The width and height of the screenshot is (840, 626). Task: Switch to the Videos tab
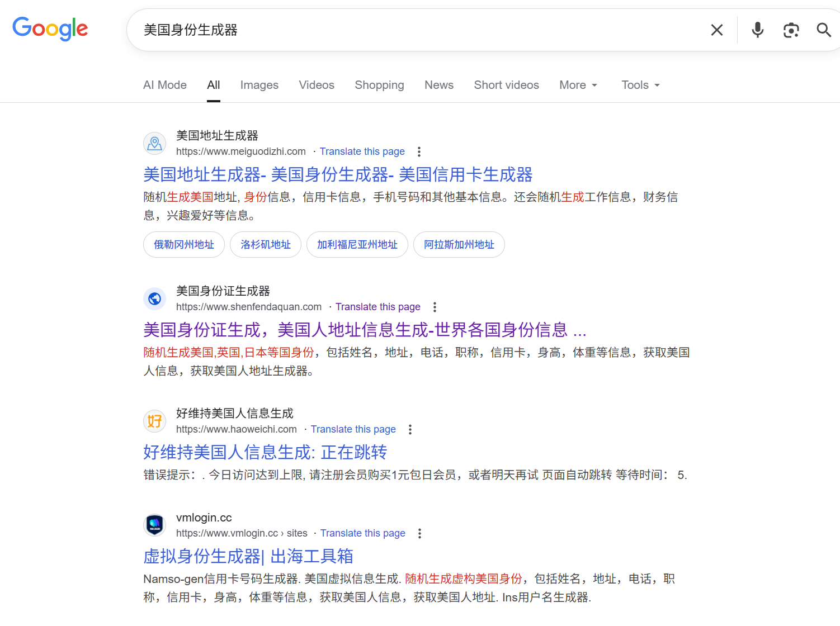pos(317,85)
